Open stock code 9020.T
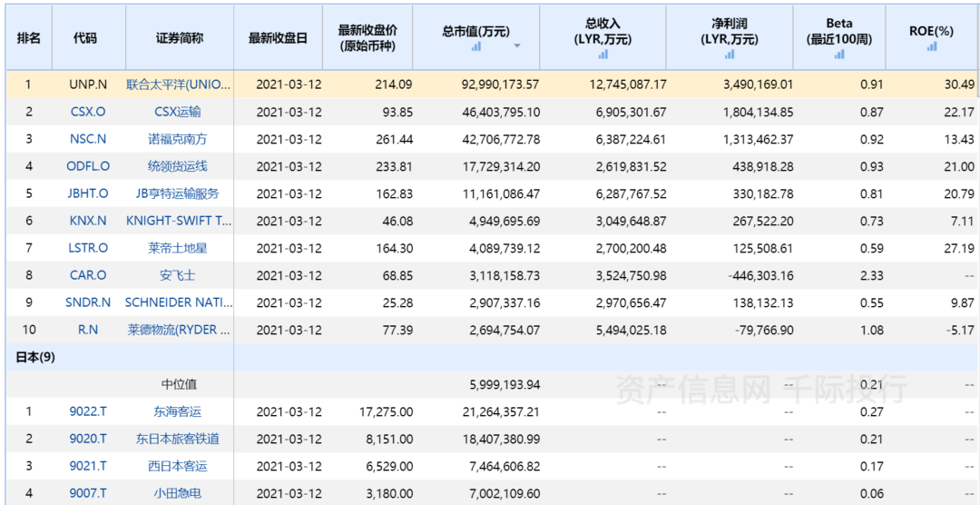980x505 pixels. tap(89, 440)
